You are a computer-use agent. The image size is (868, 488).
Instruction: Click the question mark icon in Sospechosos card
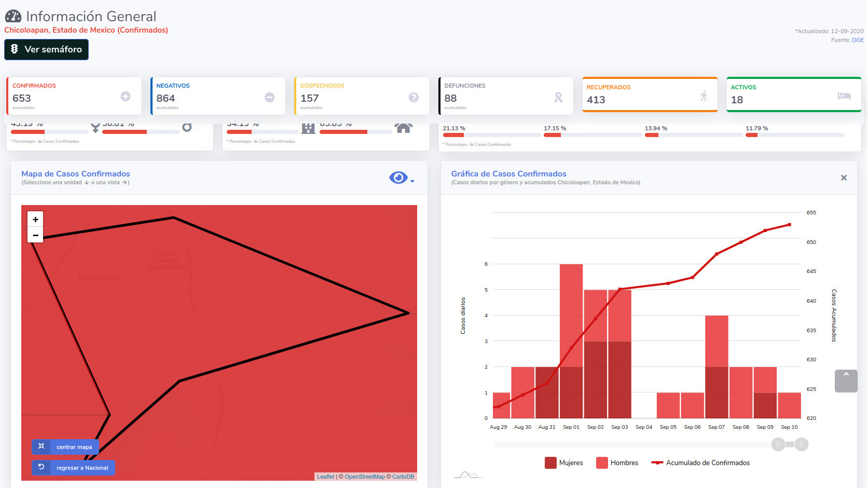(x=414, y=97)
